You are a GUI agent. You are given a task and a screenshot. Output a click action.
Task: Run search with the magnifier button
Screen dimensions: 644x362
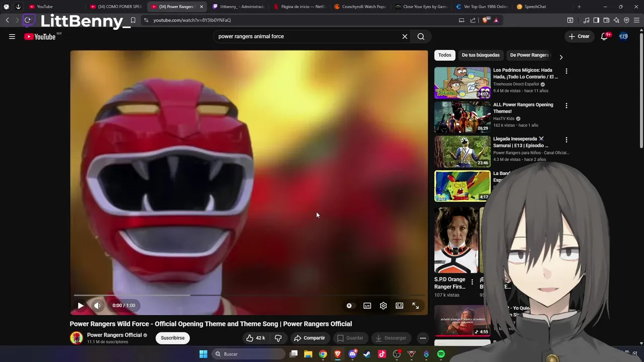coord(421,36)
